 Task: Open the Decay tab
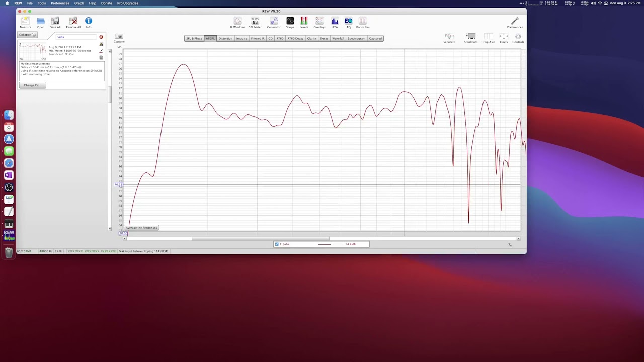point(324,38)
